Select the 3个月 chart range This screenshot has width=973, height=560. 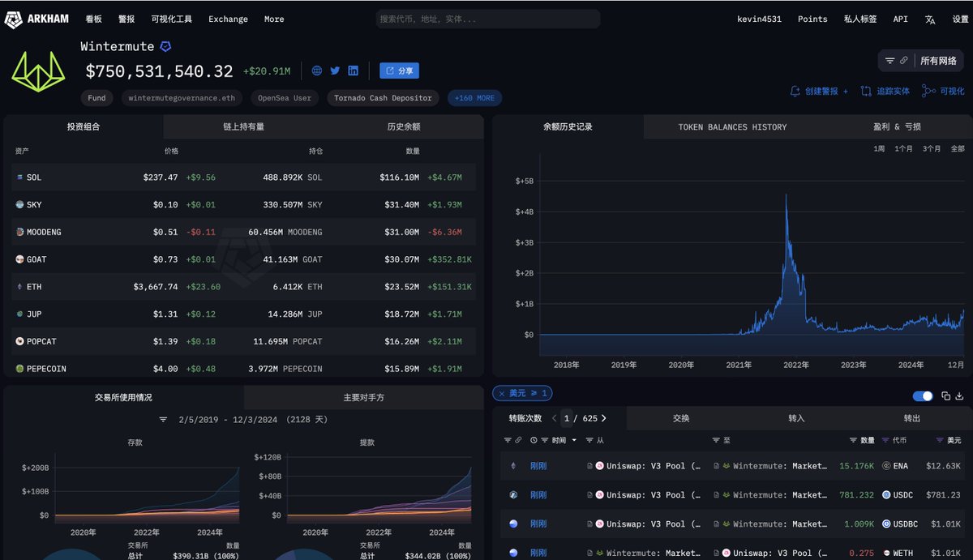(x=932, y=149)
